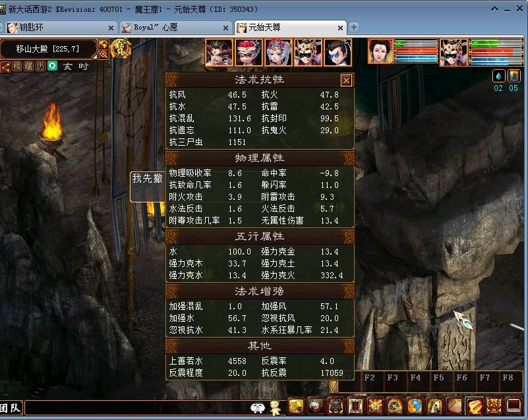
Task: Click the 强力克火 value 332.4
Action: (332, 275)
